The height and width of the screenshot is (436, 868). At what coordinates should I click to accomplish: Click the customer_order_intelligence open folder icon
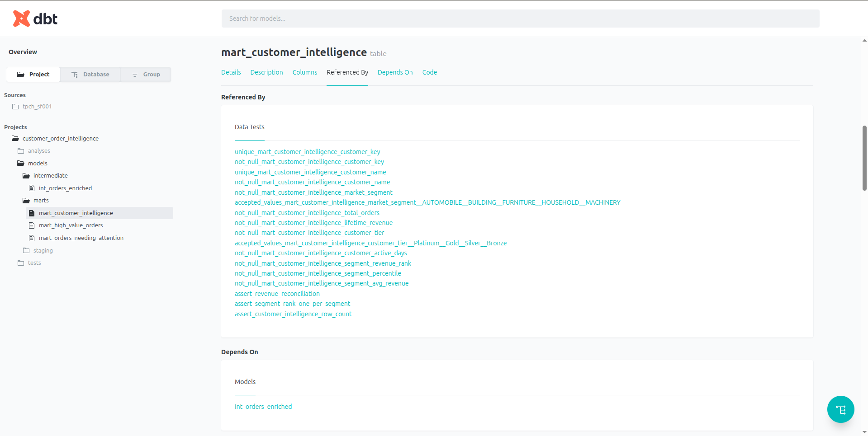tap(15, 139)
